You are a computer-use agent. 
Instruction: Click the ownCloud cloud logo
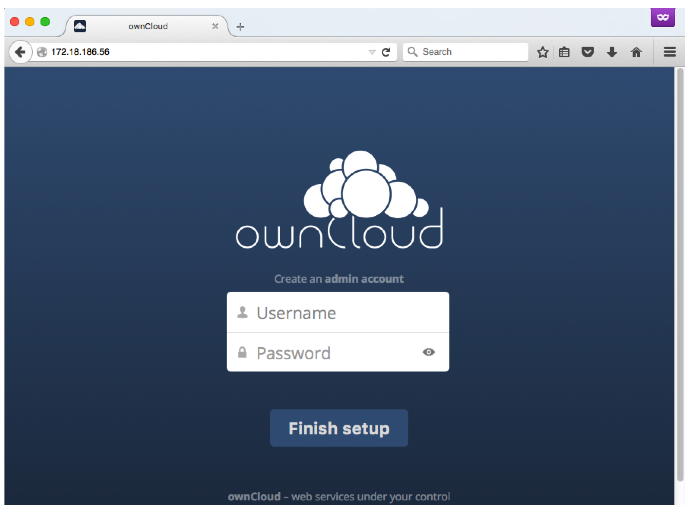pos(339,200)
